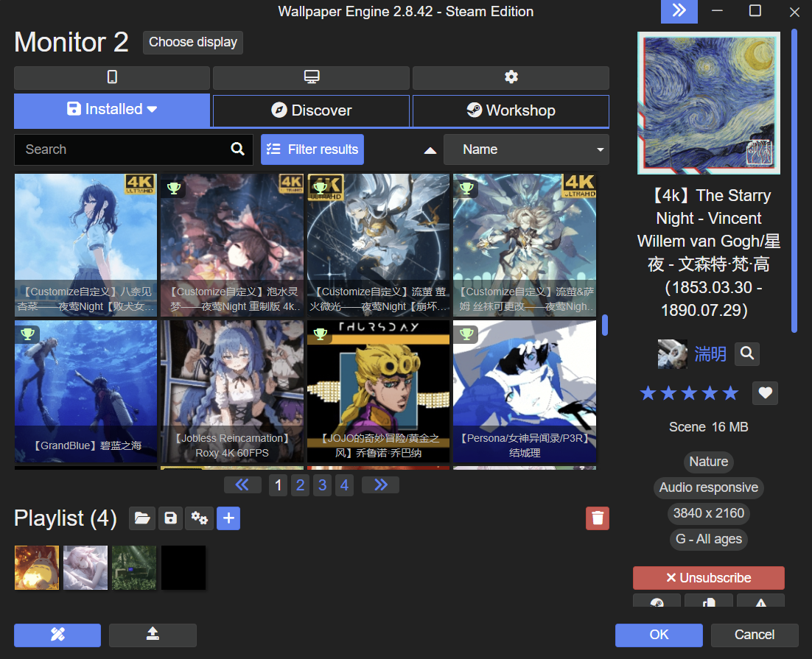Confirm with OK button
Screen dimensions: 812x659
(x=659, y=635)
